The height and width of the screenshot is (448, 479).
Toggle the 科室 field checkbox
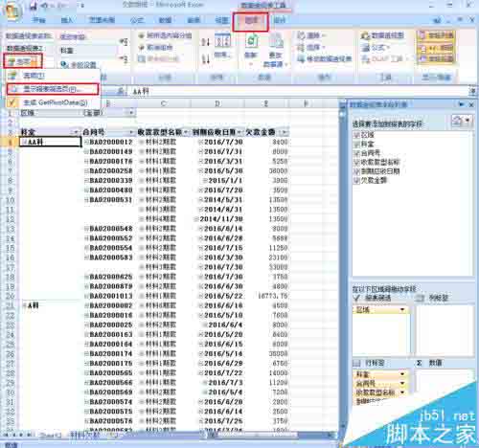pos(356,144)
